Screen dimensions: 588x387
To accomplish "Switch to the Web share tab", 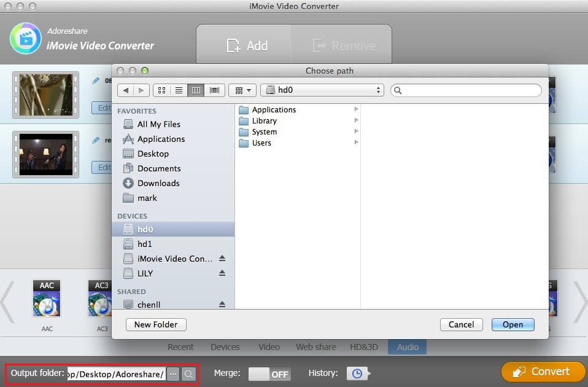I will pos(315,347).
